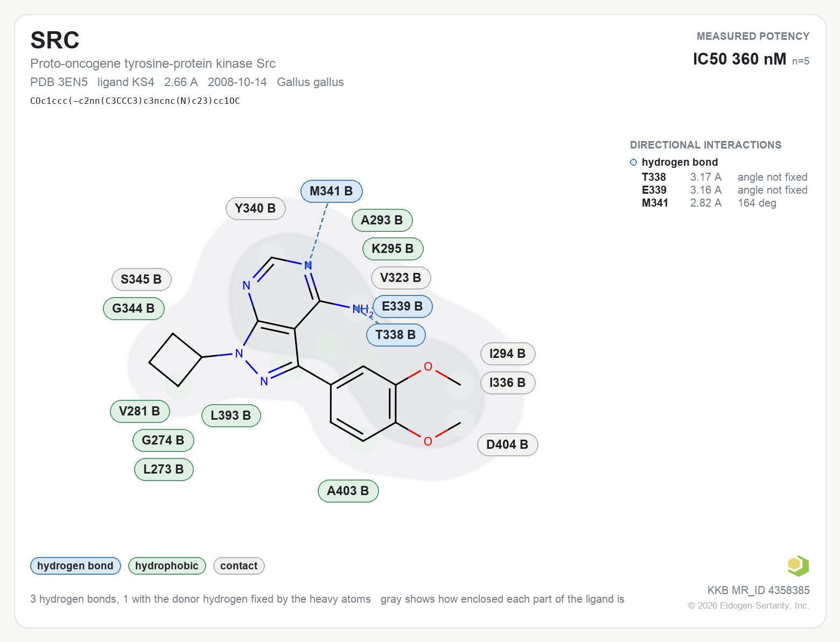Select the V323 B contact residue
This screenshot has height=642, width=840.
(401, 278)
